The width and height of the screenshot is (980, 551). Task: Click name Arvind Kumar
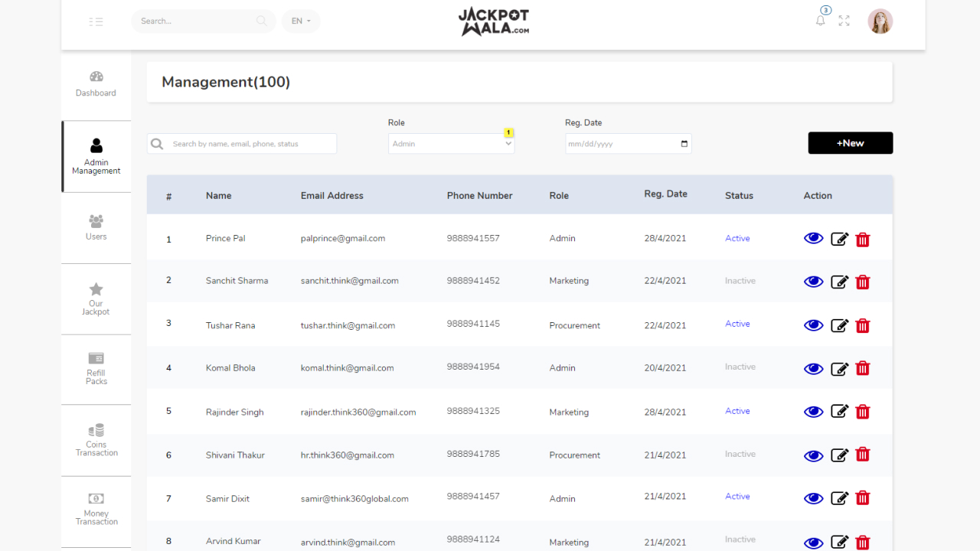point(234,541)
